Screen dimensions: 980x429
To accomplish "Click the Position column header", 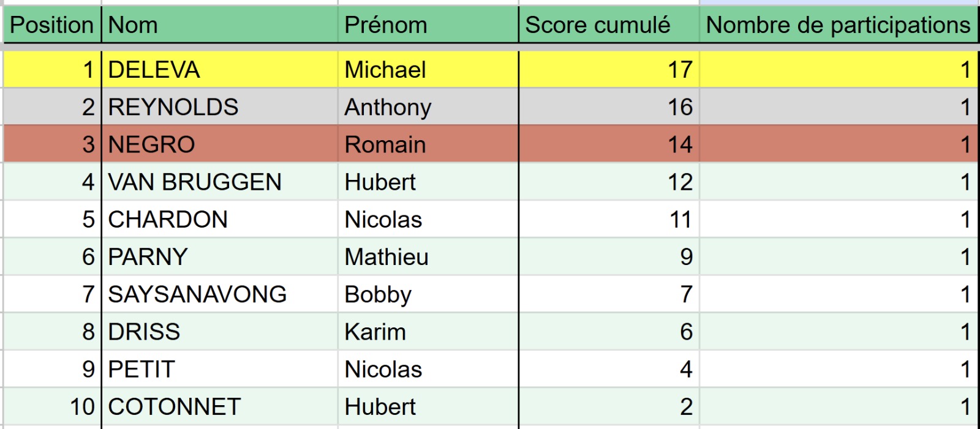I will point(52,25).
